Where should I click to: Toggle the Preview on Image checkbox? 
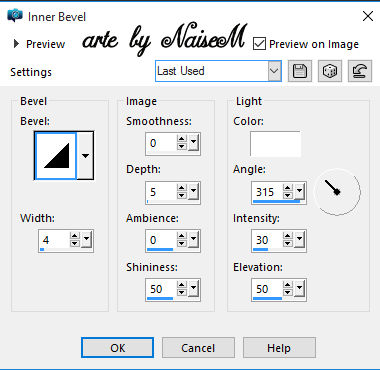259,44
